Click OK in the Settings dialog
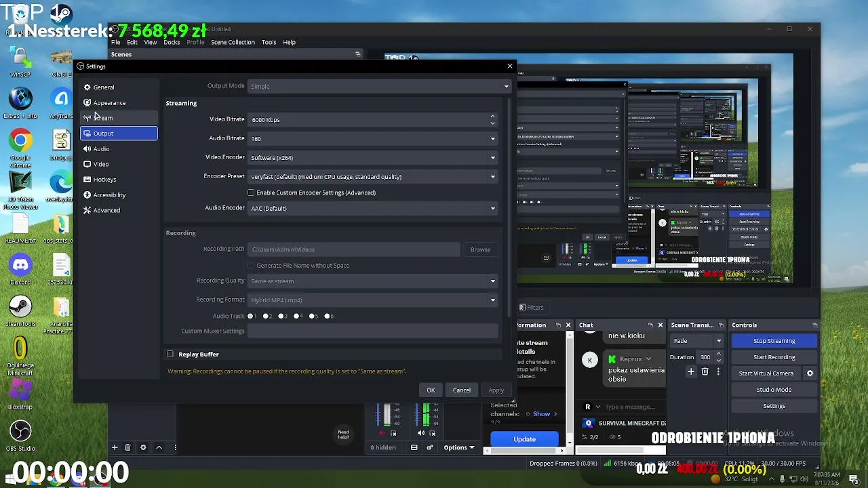The height and width of the screenshot is (488, 868). (x=431, y=390)
